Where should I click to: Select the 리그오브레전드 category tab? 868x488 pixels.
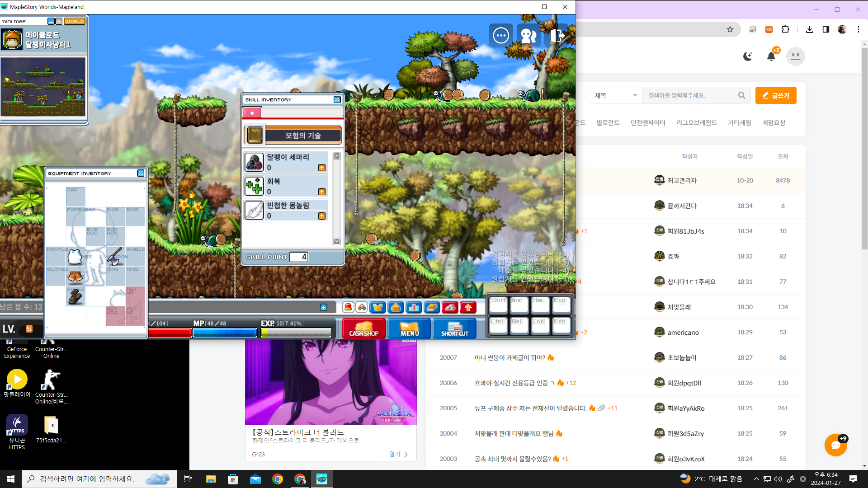pos(696,122)
